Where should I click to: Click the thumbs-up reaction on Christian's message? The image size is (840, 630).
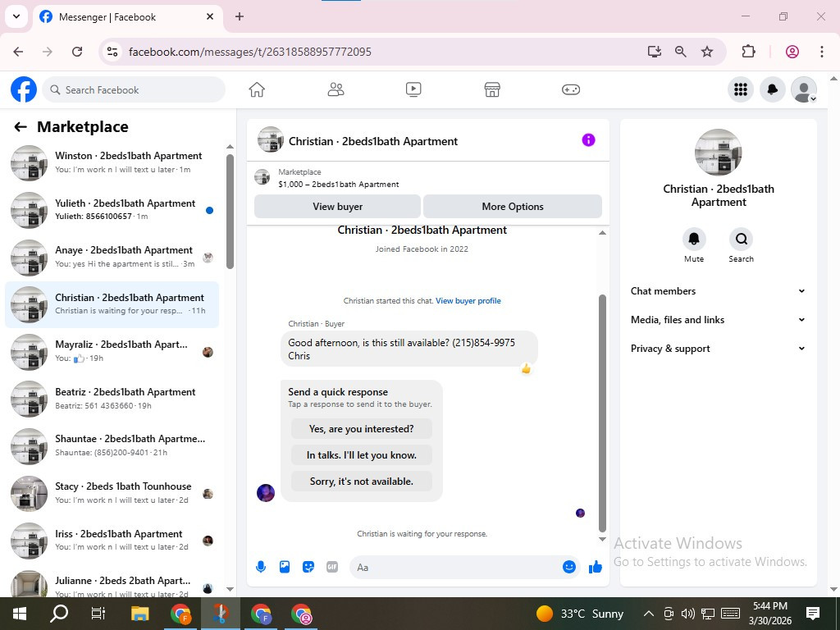coord(526,368)
